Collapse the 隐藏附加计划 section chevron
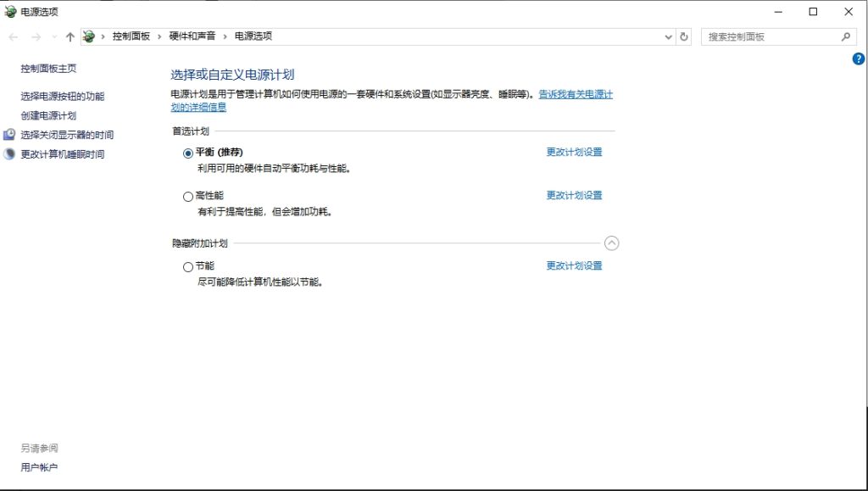 [612, 243]
